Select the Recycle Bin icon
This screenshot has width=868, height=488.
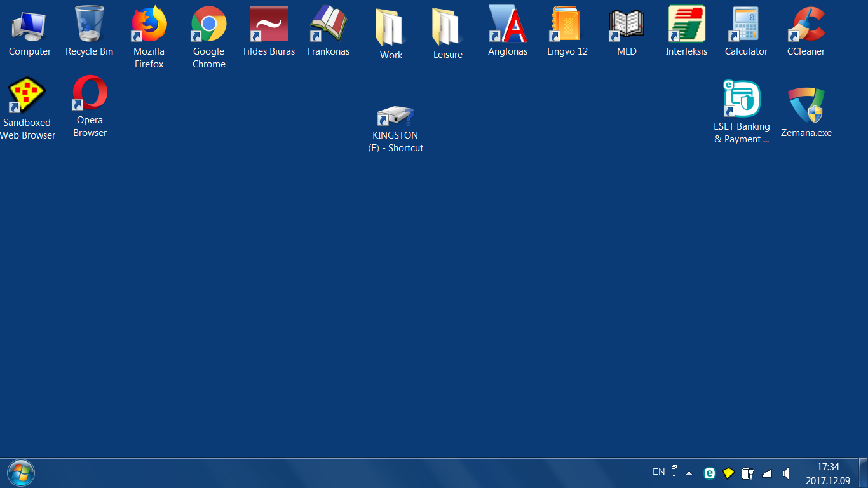[89, 32]
